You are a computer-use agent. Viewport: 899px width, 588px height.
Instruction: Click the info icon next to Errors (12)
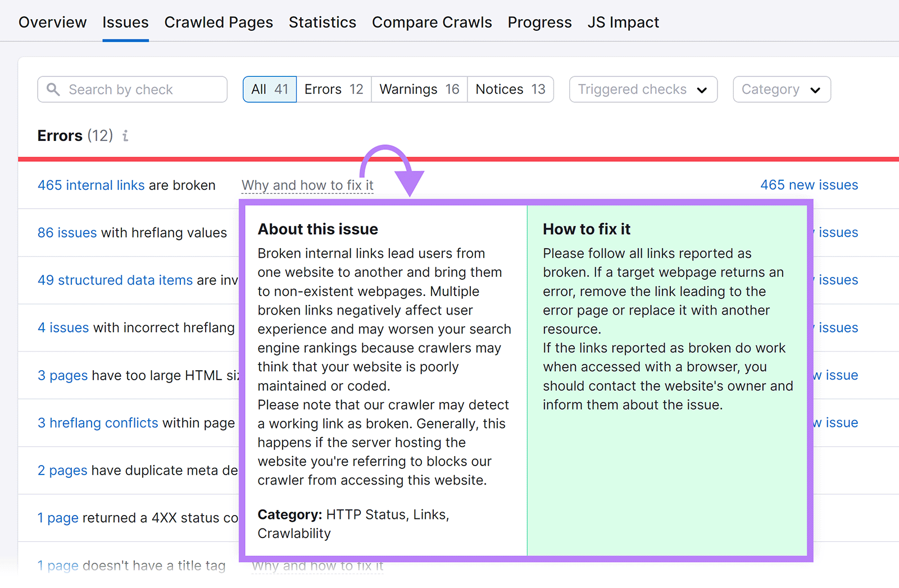[125, 135]
